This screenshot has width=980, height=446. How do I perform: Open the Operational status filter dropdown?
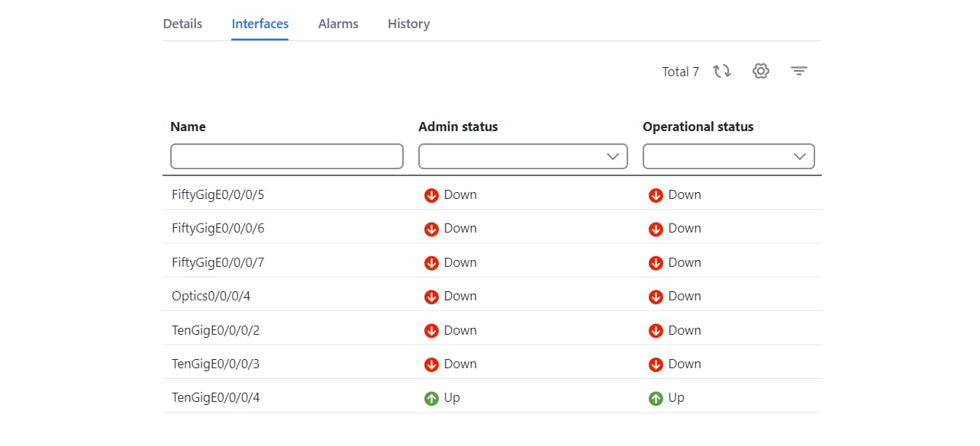[728, 156]
